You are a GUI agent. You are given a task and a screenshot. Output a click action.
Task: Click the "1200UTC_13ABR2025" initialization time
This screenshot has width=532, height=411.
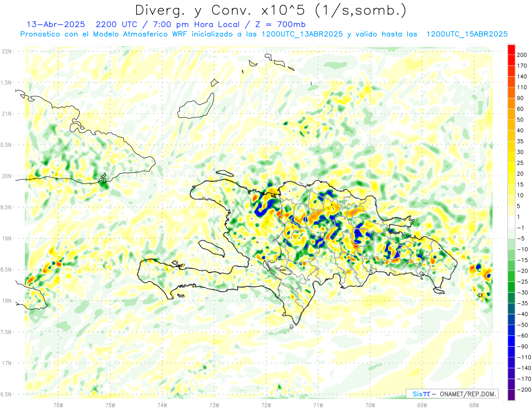pos(302,34)
